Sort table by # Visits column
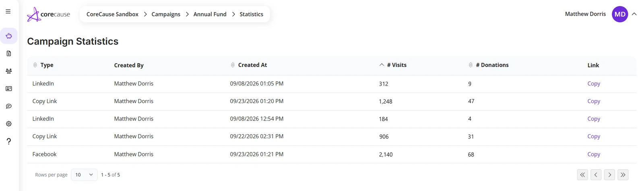This screenshot has height=191, width=644. [393, 65]
